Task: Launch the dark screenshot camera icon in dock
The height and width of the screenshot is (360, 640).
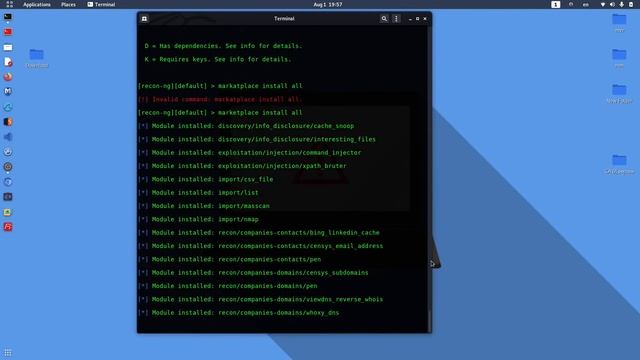Action: coord(8,197)
